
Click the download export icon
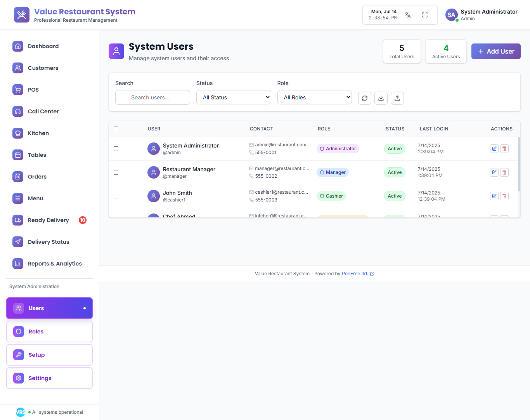[x=381, y=98]
